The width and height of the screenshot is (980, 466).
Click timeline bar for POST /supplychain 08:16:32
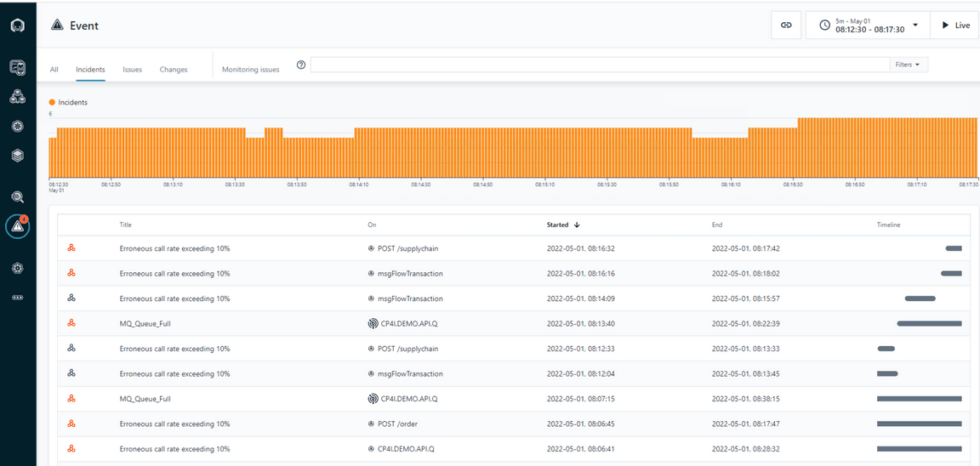tap(954, 248)
